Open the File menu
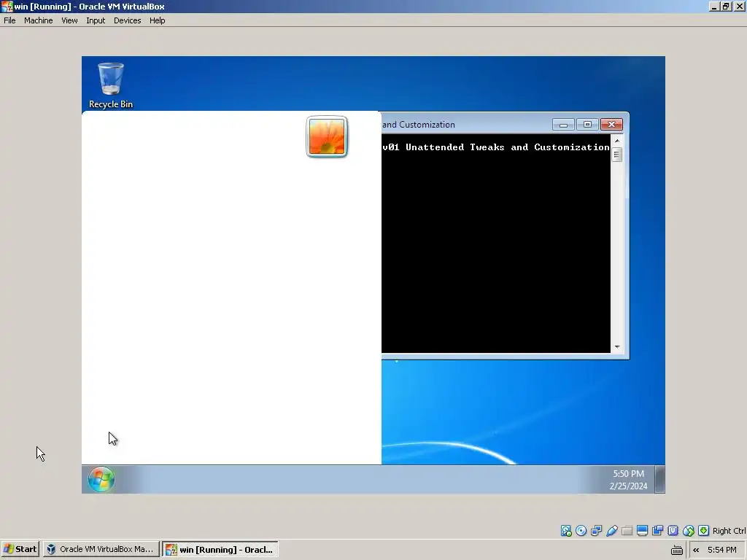747x560 pixels. [x=9, y=20]
